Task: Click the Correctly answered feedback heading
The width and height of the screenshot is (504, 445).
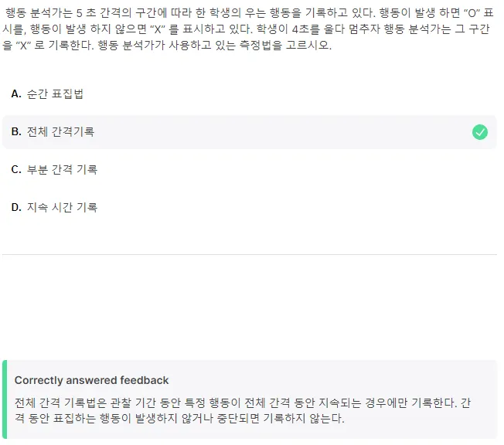Action: (91, 380)
